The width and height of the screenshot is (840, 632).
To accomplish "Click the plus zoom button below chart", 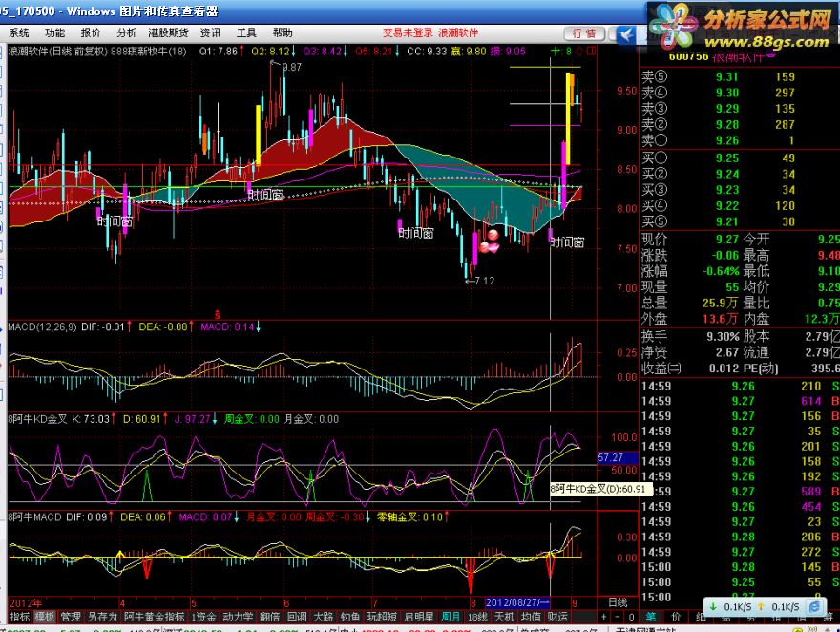I will pyautogui.click(x=603, y=617).
